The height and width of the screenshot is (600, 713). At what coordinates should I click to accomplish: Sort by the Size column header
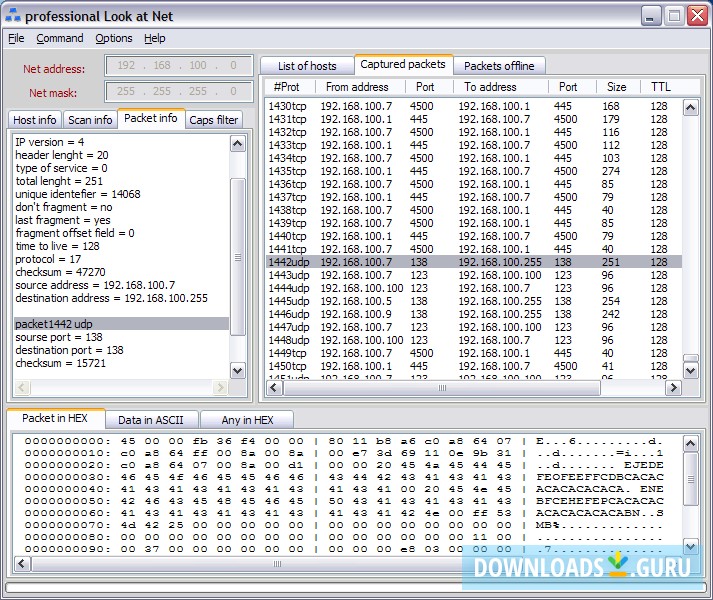[x=617, y=87]
